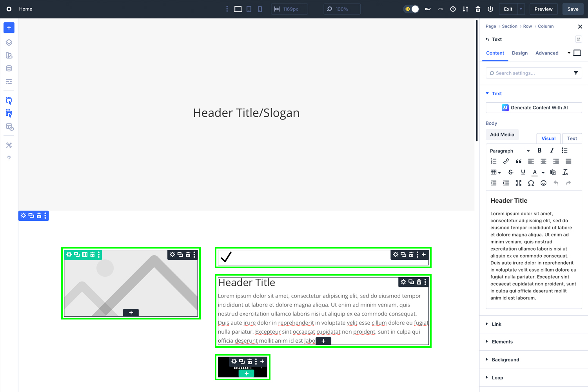Apply center alignment to the body text

tap(543, 161)
